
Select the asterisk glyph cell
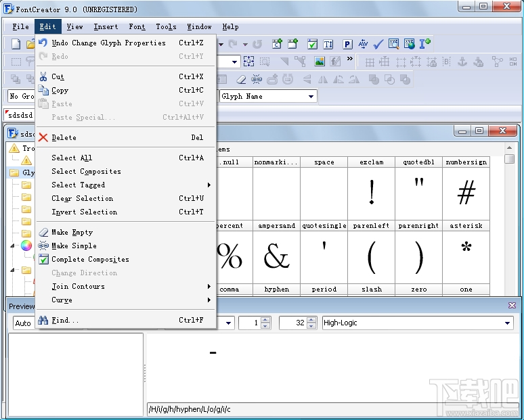point(466,252)
